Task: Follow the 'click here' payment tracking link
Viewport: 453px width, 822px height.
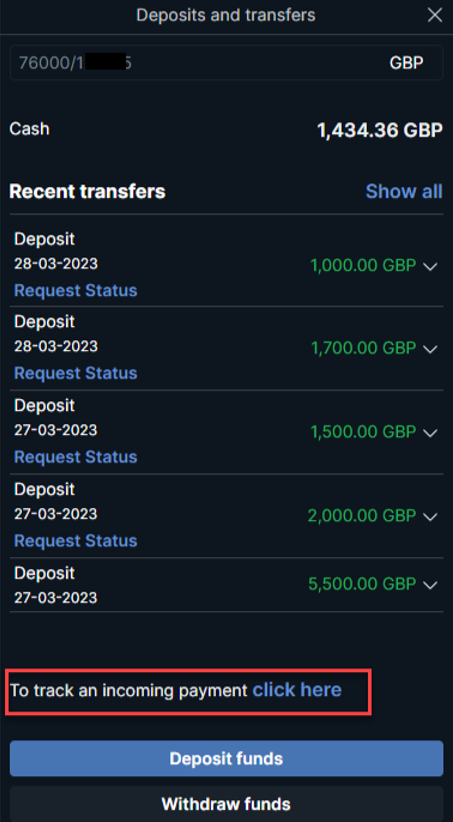Action: pyautogui.click(x=297, y=690)
